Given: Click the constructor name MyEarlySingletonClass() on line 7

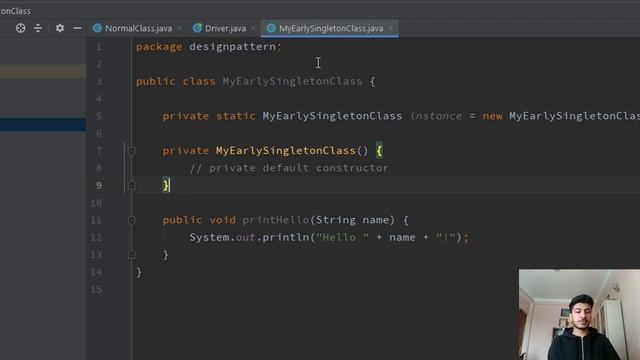Looking at the screenshot, I should 292,151.
